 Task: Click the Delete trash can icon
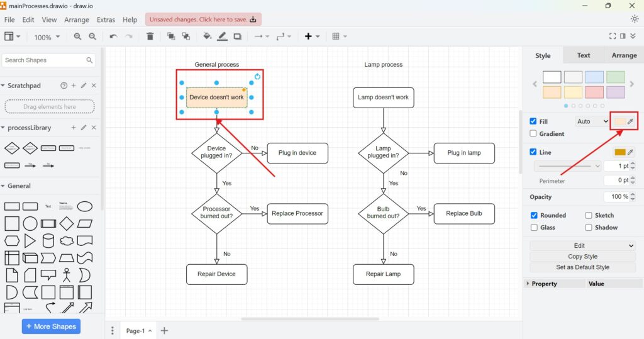(x=150, y=36)
